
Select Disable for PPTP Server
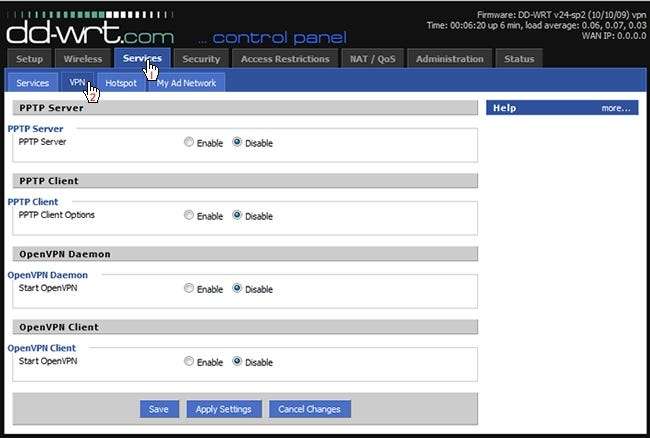pyautogui.click(x=237, y=142)
